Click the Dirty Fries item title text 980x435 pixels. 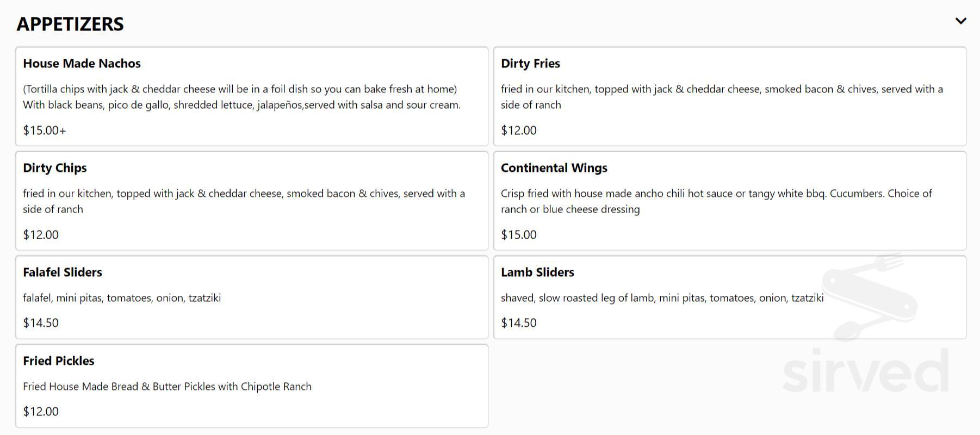pos(530,64)
